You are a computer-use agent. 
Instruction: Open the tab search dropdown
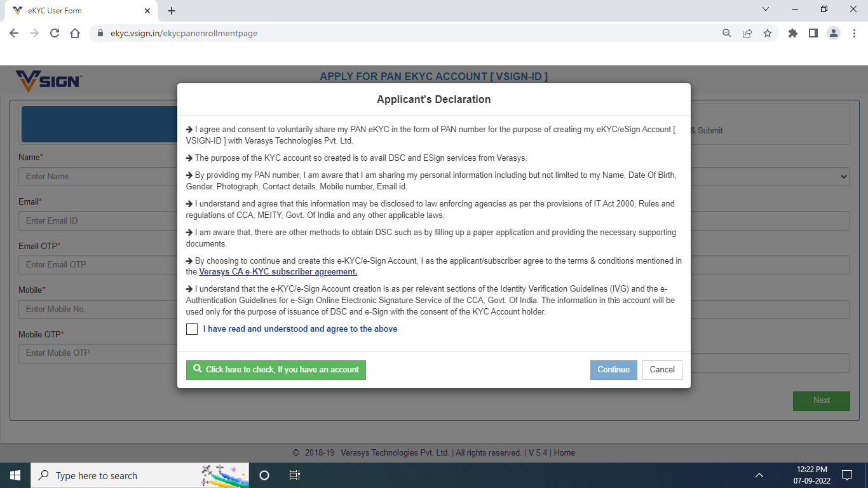765,10
